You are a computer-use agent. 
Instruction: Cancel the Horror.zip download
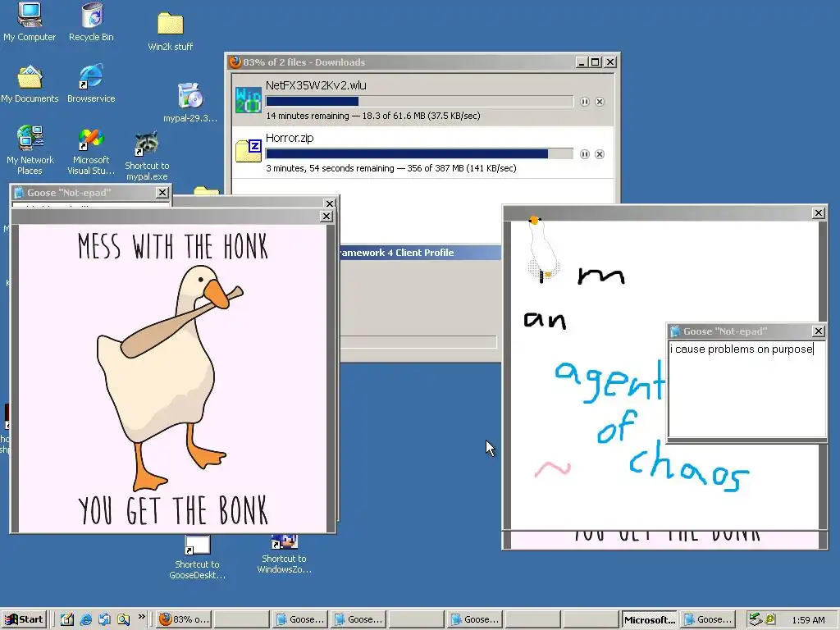pos(600,154)
